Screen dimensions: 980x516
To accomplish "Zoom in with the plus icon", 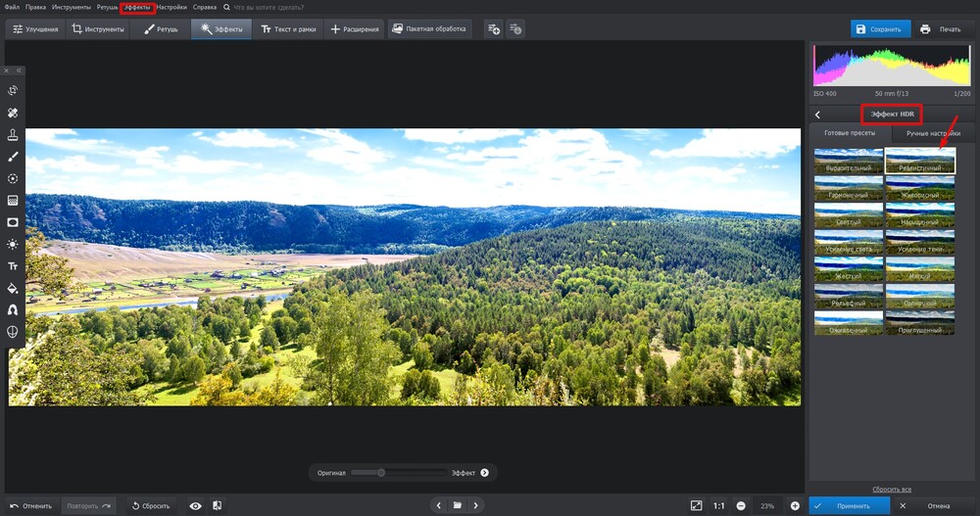I will point(795,506).
